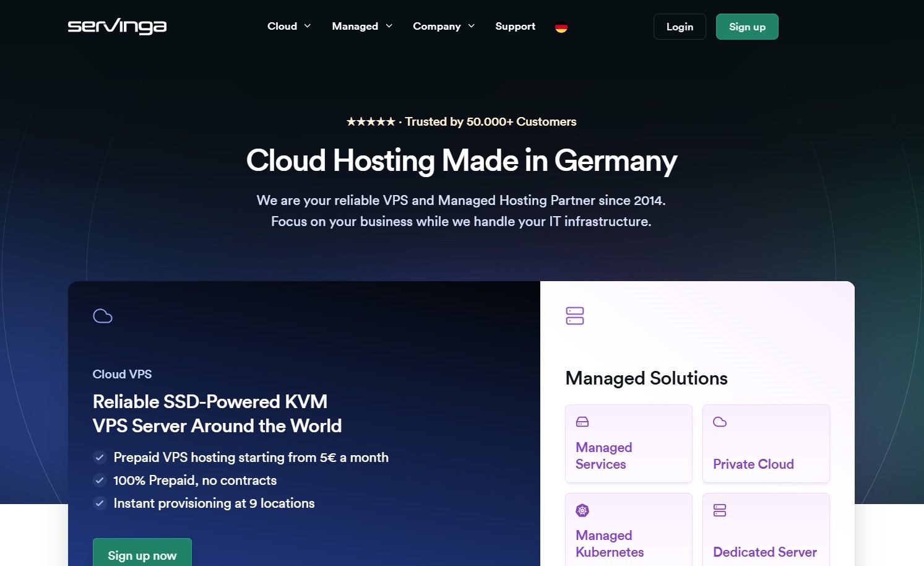
Task: Click the Cloud VPS label
Action: (122, 374)
